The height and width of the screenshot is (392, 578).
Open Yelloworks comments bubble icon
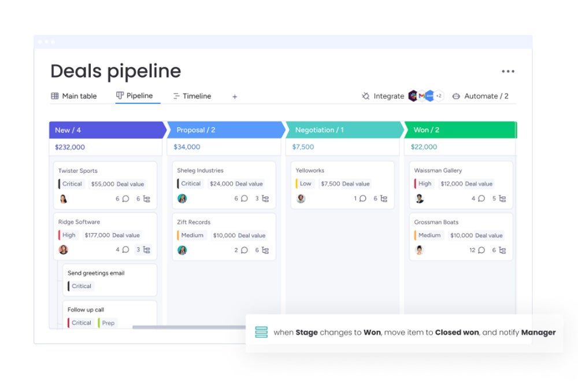coord(363,198)
